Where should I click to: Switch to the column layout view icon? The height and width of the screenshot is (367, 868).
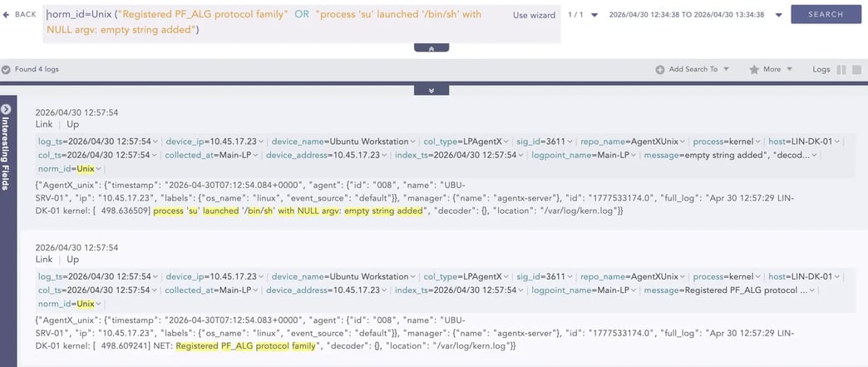pyautogui.click(x=841, y=70)
